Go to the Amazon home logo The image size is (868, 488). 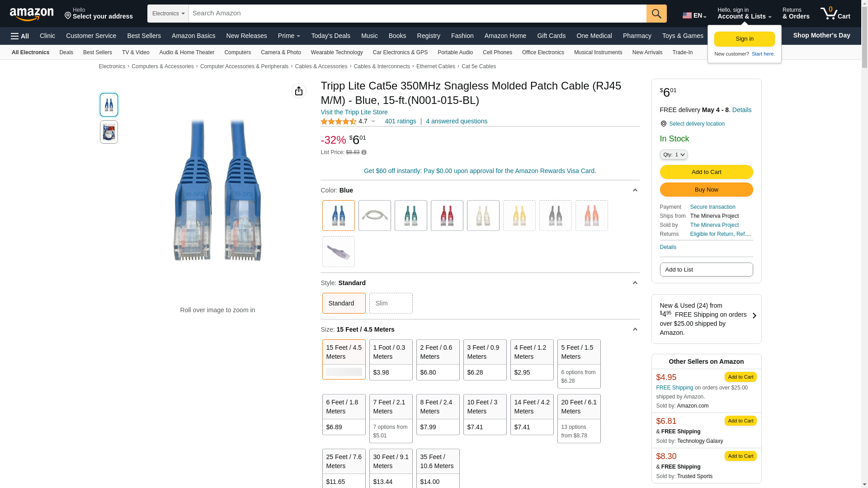point(32,14)
